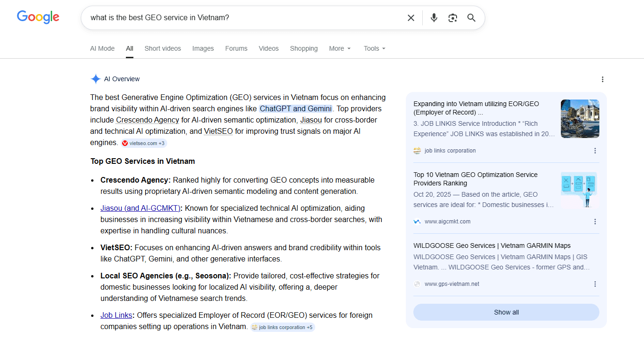Screen dimensions: 644x338
Task: Clear the search query with X icon
Action: [411, 18]
